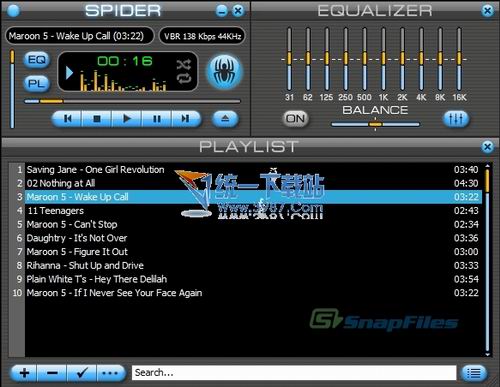Click the vertical volume slider

point(12,89)
